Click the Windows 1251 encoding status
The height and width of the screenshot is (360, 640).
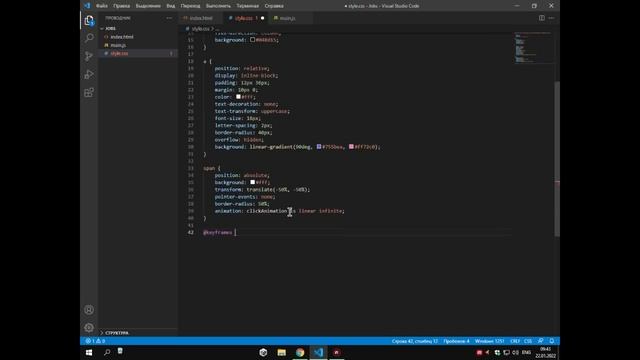(x=489, y=341)
